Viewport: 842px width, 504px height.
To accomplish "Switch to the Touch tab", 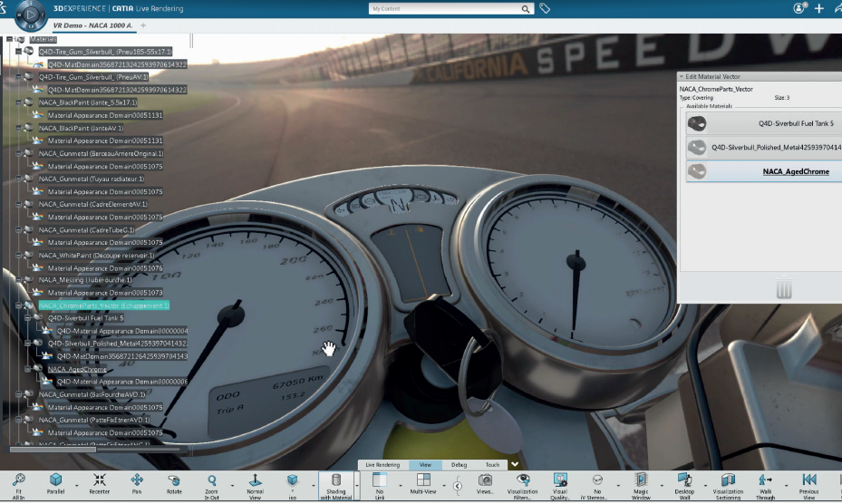I will coord(492,465).
